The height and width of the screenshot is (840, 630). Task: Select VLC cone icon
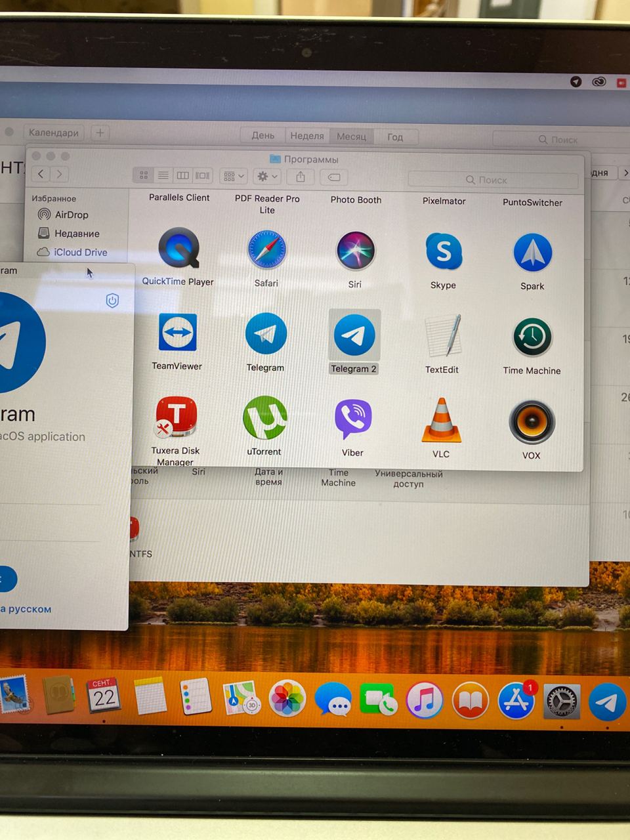(x=442, y=421)
